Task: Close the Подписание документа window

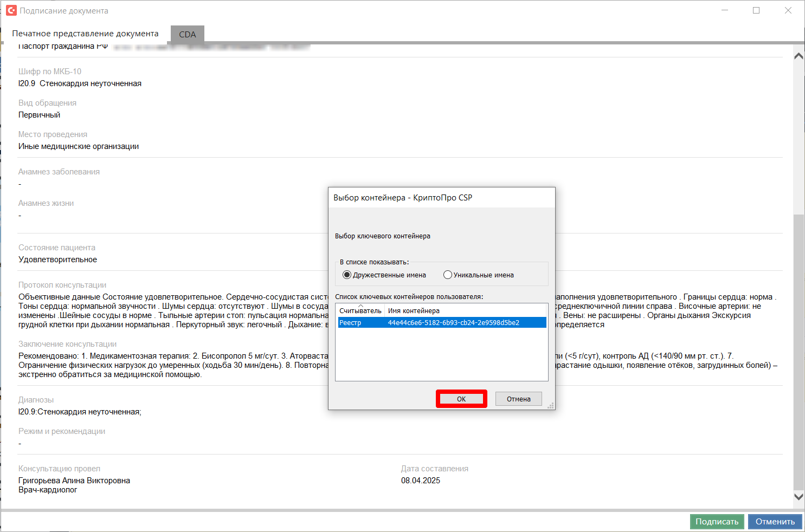Action: point(788,10)
